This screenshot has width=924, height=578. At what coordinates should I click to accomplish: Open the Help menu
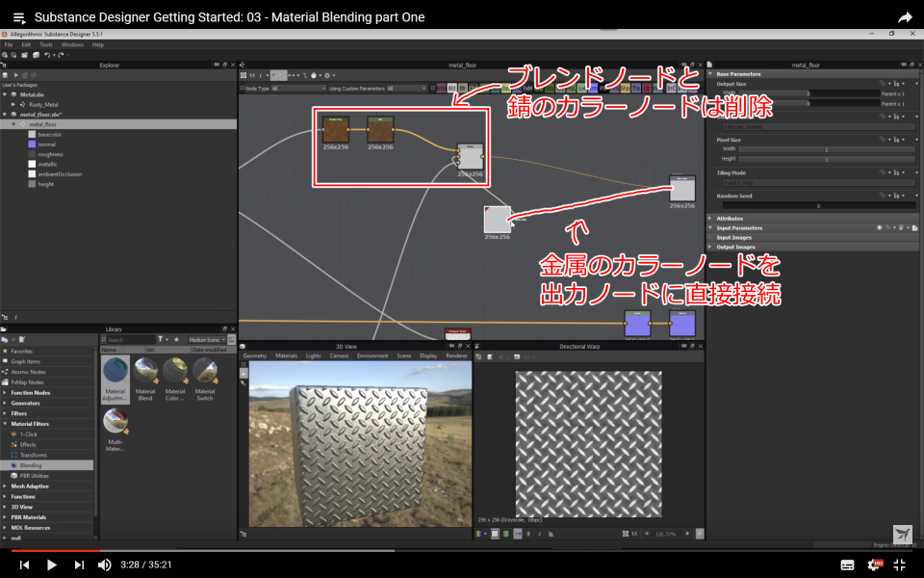(98, 45)
